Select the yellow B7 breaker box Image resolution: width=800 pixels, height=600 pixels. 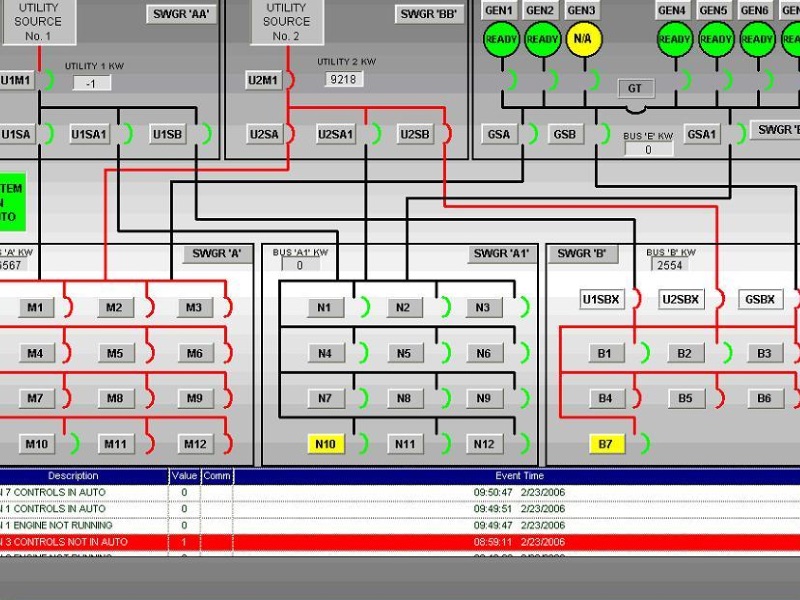(605, 444)
